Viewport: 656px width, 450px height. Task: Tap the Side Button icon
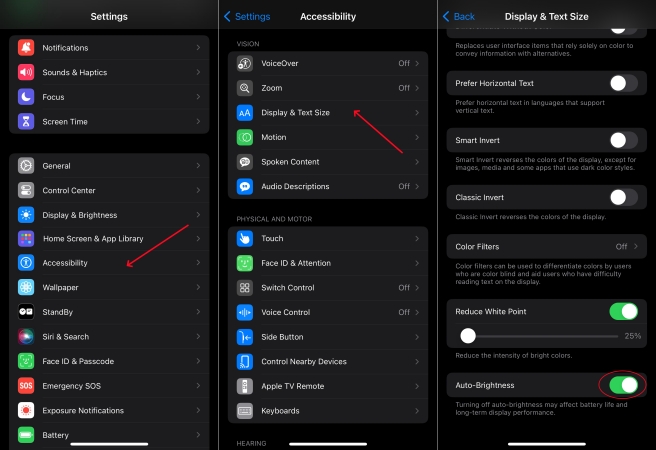[x=245, y=337]
